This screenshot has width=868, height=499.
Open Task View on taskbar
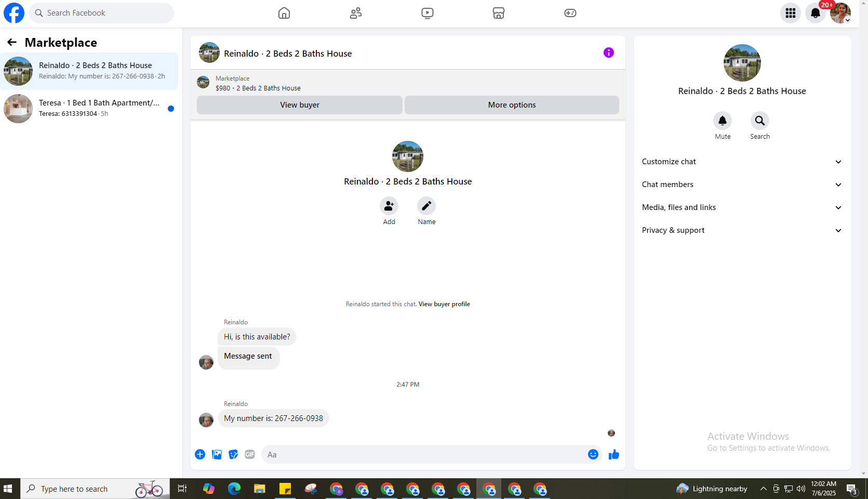tap(182, 489)
